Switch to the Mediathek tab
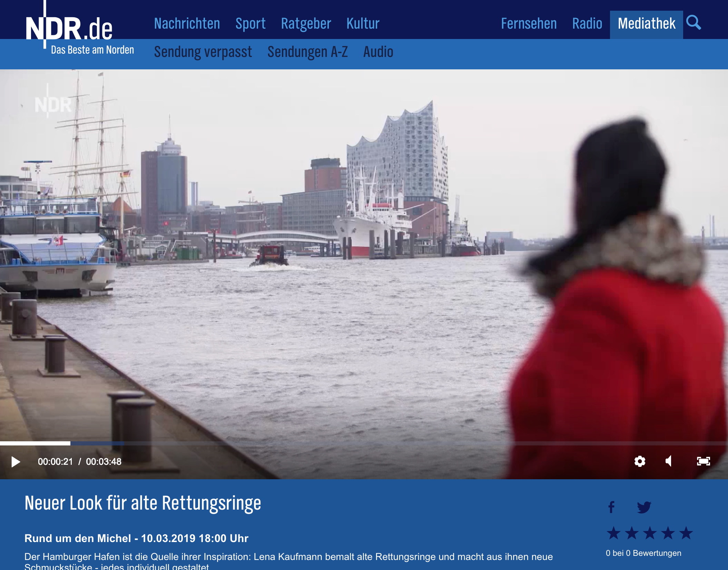The image size is (728, 570). (x=646, y=24)
